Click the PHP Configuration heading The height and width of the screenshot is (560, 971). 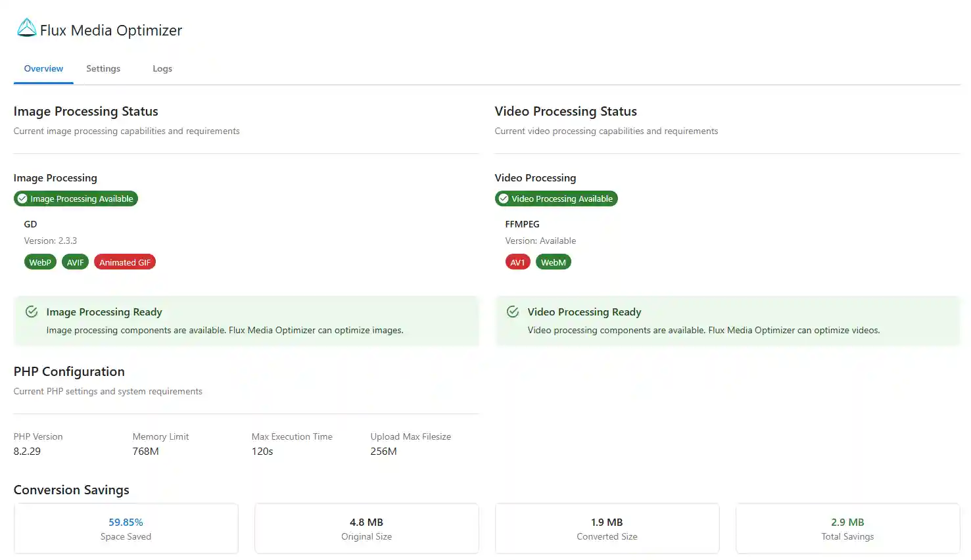(x=69, y=371)
